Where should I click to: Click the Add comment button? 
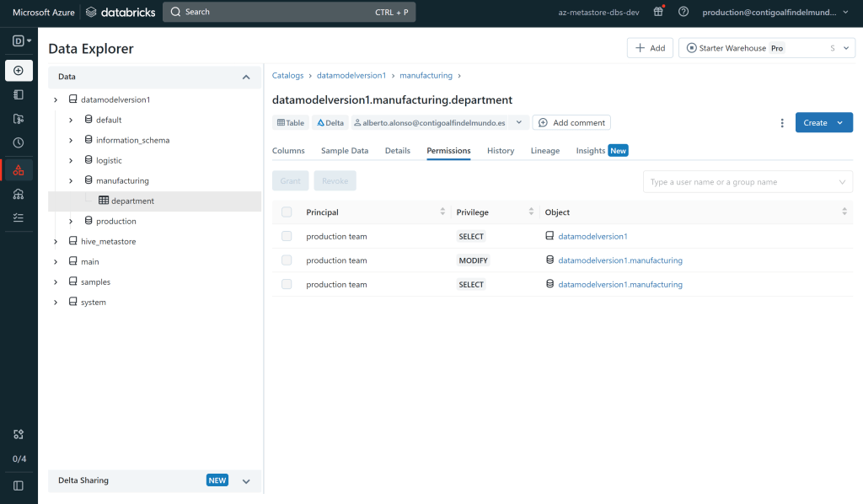point(571,123)
